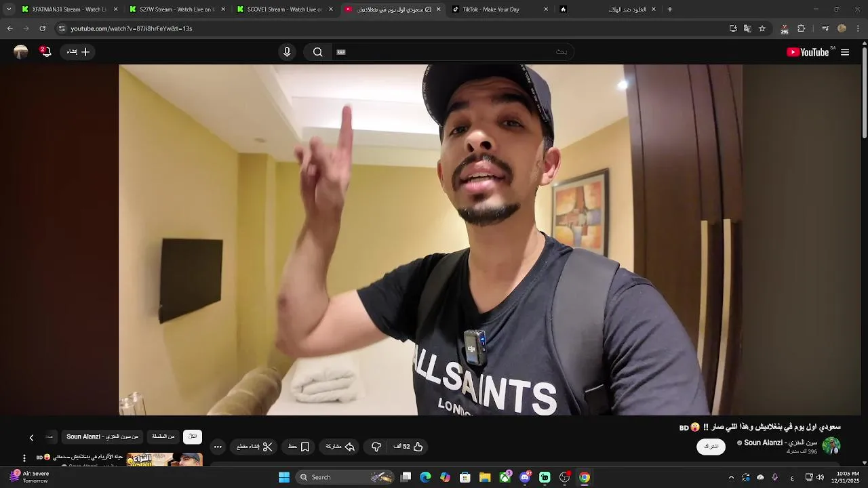The width and height of the screenshot is (868, 488).
Task: Click the YouTube search magnifier button
Action: [x=317, y=52]
